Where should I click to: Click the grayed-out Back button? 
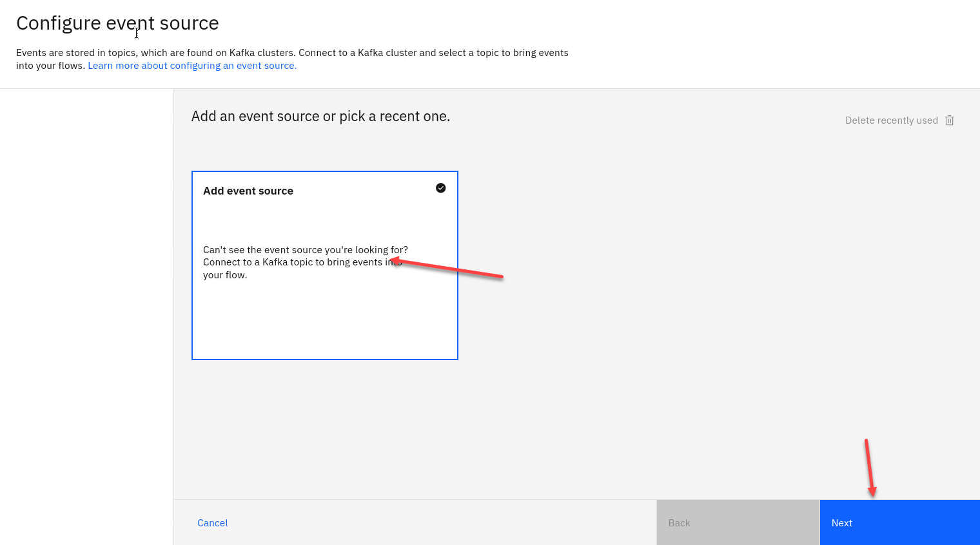738,522
